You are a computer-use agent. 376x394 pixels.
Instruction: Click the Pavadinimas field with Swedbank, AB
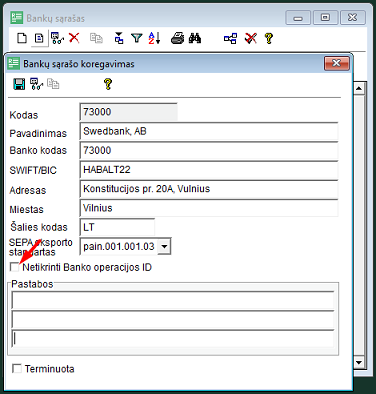pyautogui.click(x=209, y=131)
